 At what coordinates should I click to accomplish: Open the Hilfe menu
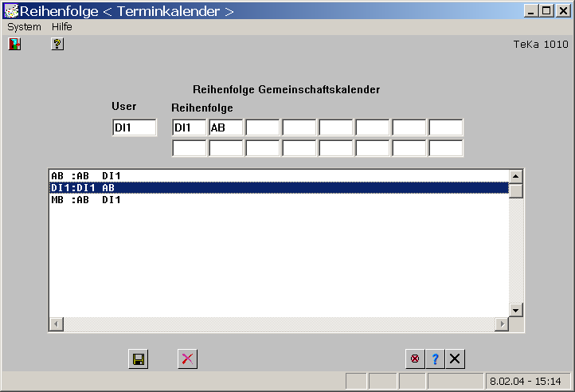(62, 27)
